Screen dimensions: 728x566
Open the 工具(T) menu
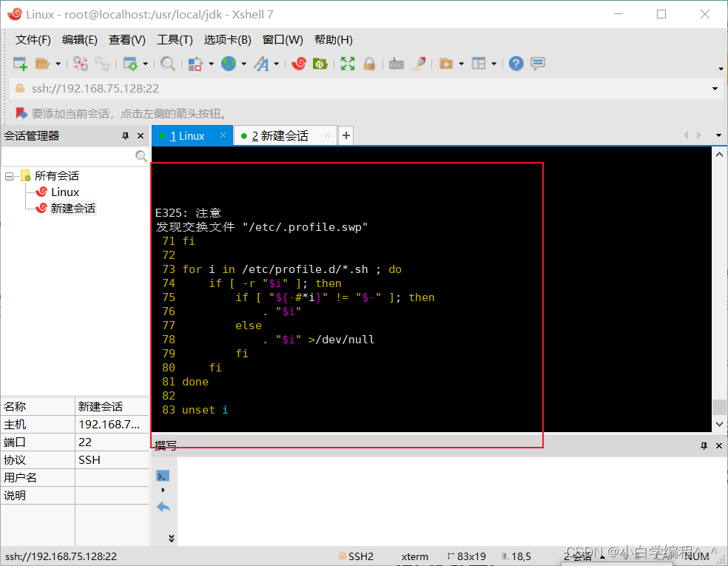(175, 40)
